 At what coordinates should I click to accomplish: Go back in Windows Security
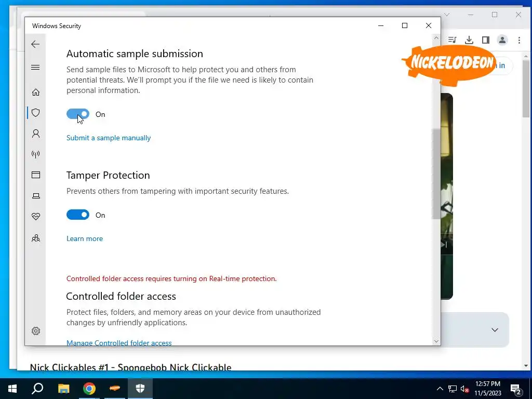point(35,44)
